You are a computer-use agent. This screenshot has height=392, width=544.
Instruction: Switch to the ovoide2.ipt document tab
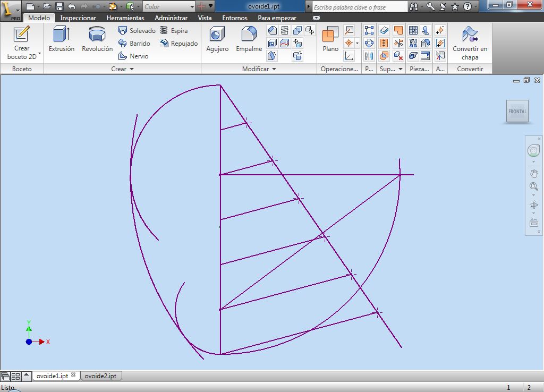pyautogui.click(x=100, y=376)
